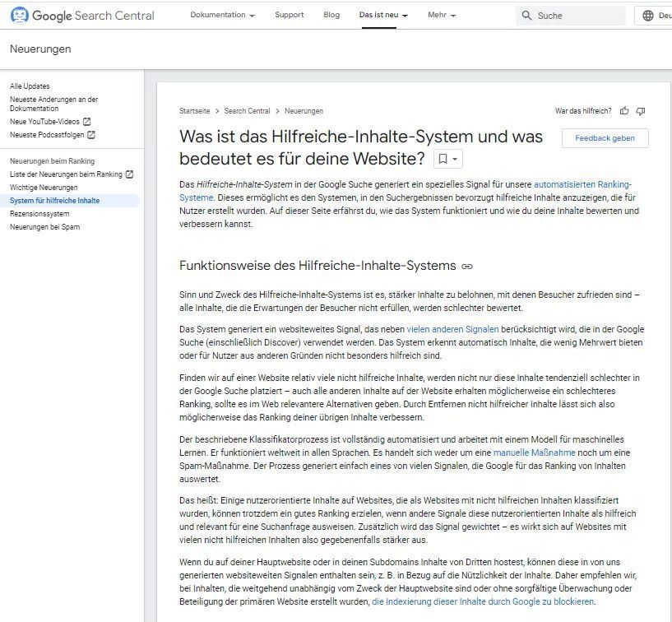
Task: Open Rezensionssystem in the sidebar
Action: (39, 213)
